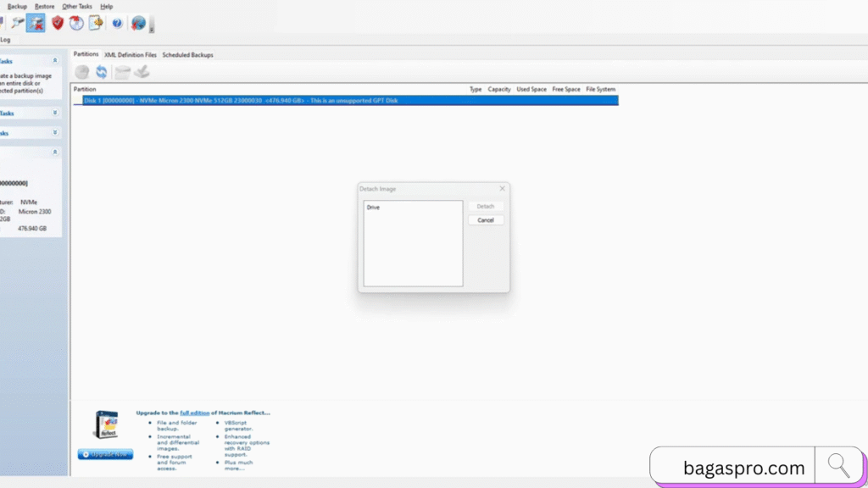Open the Backup menu
This screenshot has height=488, width=868.
[17, 6]
